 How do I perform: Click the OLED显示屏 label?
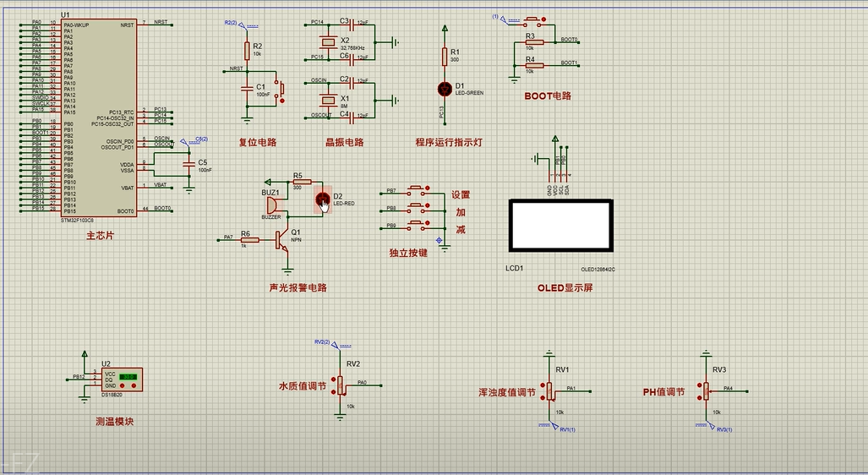click(565, 288)
